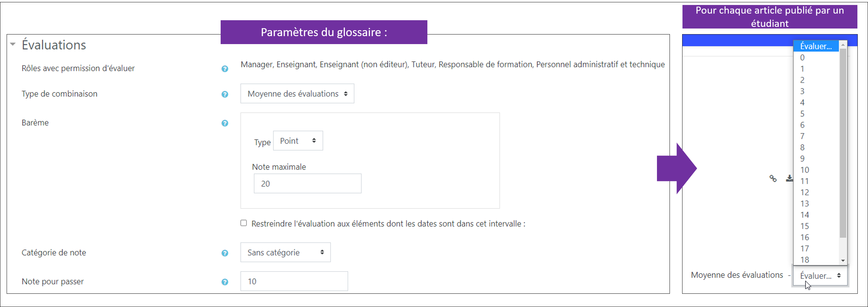Click the help icon beside "Barème"

click(225, 123)
